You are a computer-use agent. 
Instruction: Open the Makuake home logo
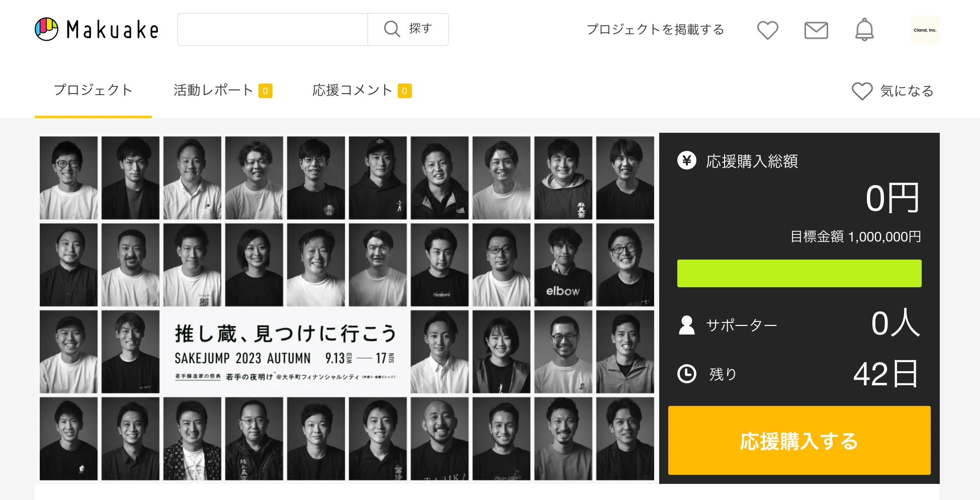97,29
